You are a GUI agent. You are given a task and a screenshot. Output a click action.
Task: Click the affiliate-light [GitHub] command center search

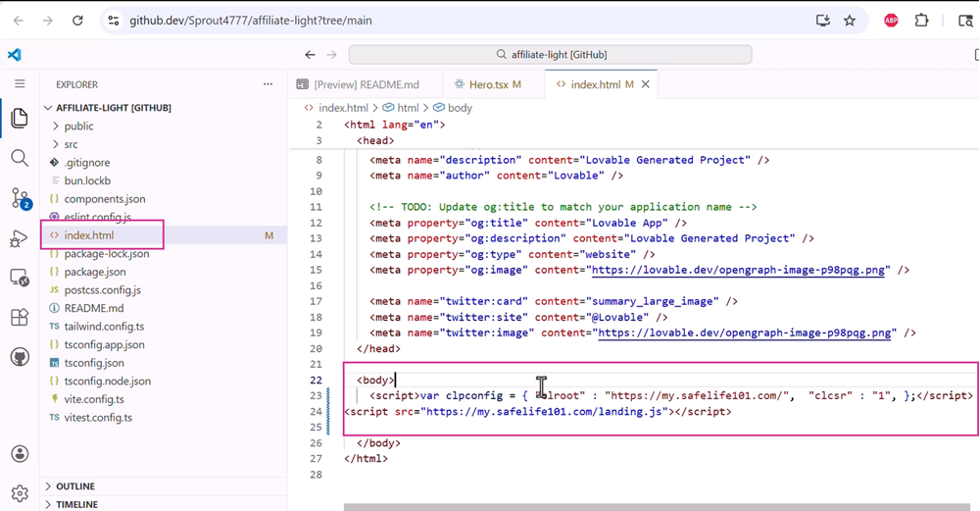click(550, 54)
